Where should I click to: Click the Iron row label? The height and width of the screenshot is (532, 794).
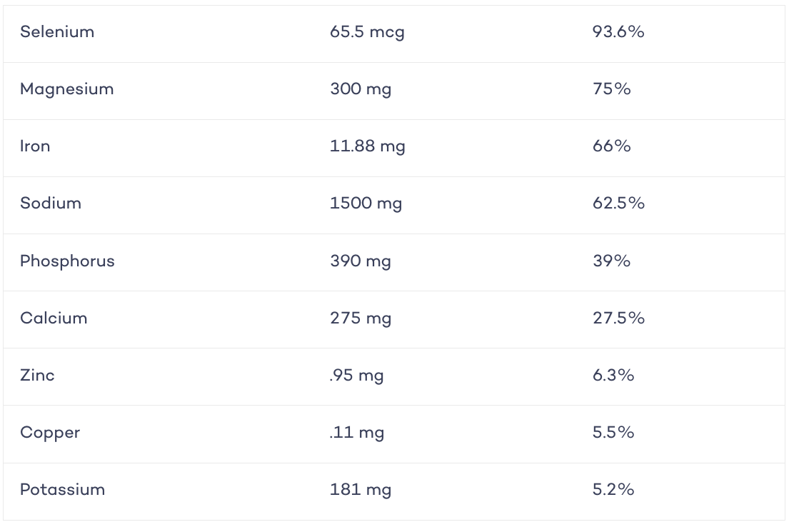point(35,146)
